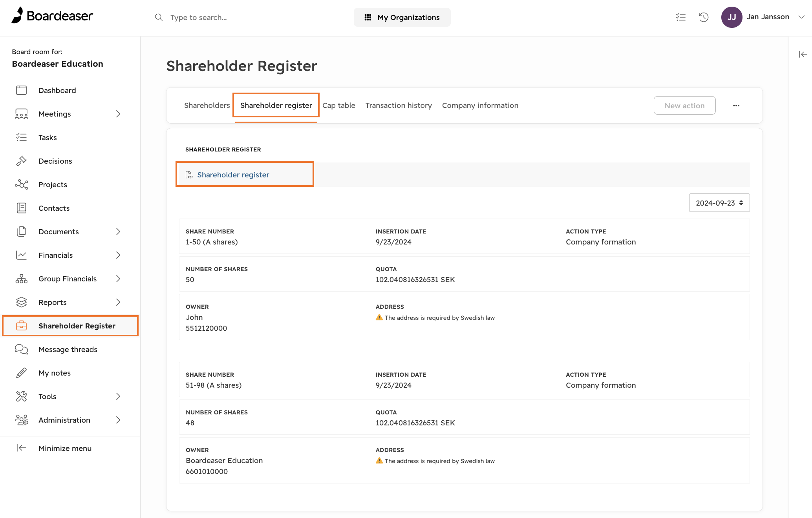Screen dimensions: 812x518
Task: Open the Transaction history tab
Action: click(399, 105)
